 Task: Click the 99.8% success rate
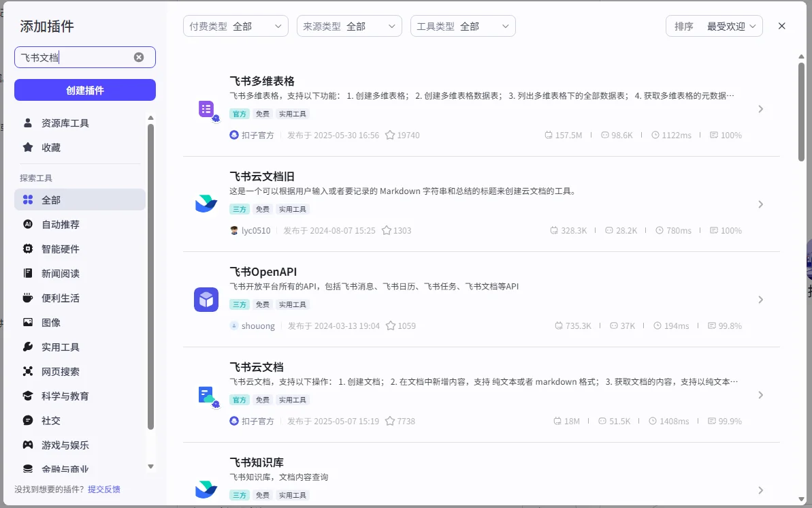click(725, 326)
